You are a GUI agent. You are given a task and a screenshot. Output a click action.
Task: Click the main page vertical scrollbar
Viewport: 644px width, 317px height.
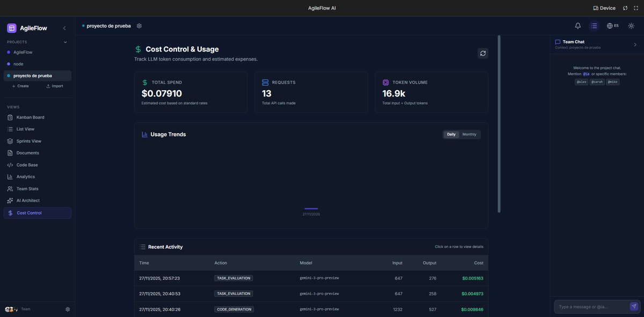tap(499, 124)
